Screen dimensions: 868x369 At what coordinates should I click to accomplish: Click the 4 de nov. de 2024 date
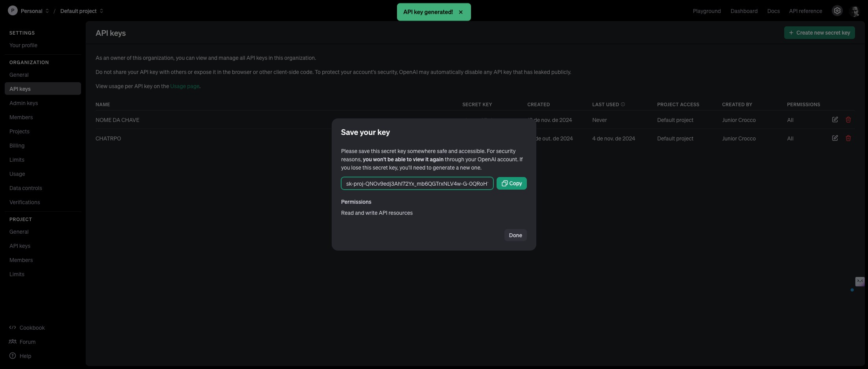click(x=613, y=138)
